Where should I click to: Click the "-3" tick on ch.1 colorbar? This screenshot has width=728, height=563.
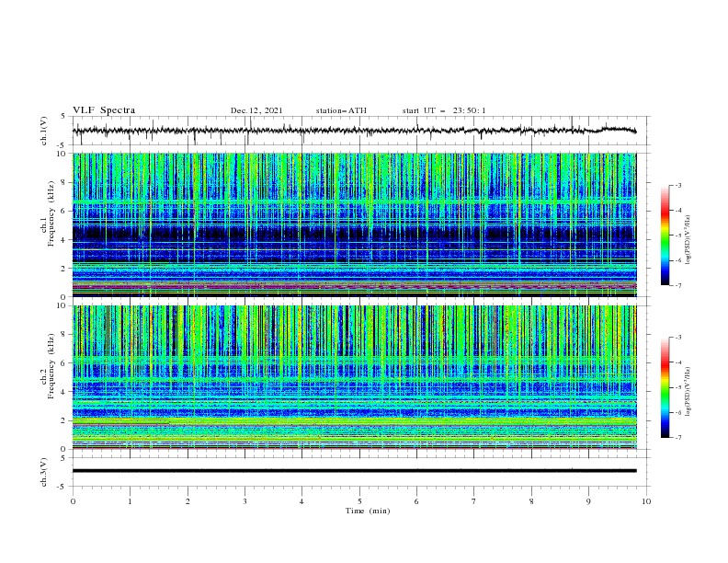pos(678,185)
